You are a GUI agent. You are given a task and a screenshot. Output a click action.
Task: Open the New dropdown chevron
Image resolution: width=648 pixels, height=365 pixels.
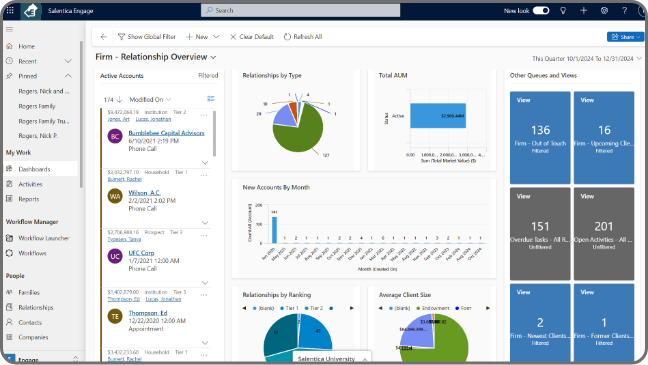(216, 37)
